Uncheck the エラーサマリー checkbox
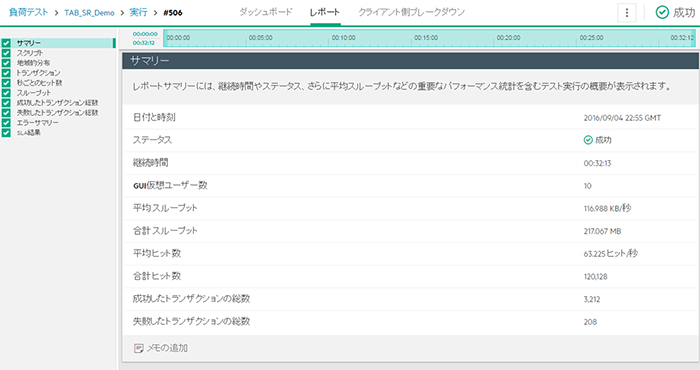The image size is (700, 370). click(x=6, y=123)
